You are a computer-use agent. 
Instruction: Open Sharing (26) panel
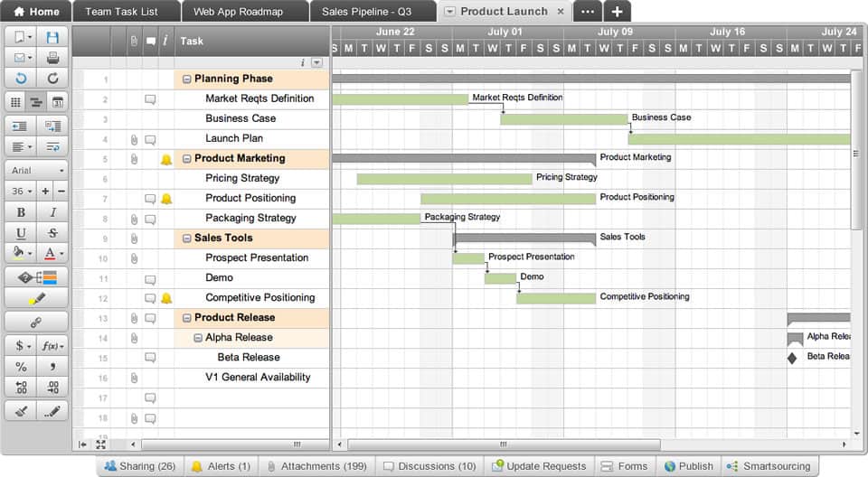coord(139,466)
